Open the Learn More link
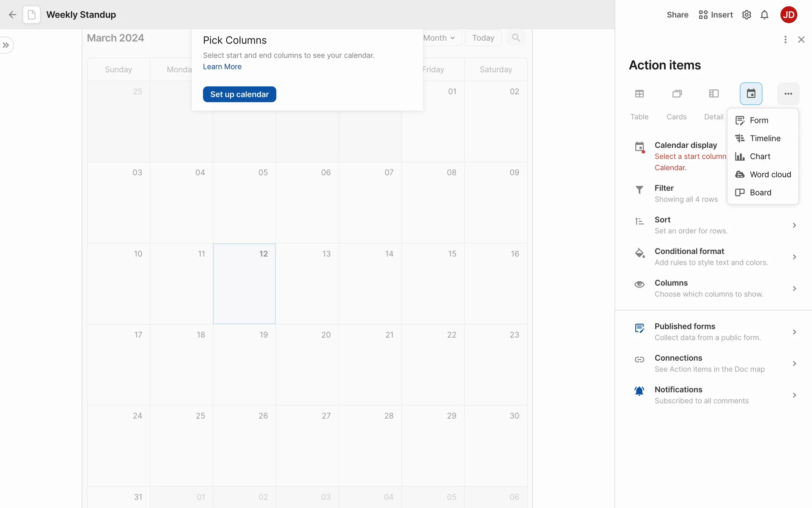The image size is (812, 508). click(x=222, y=66)
